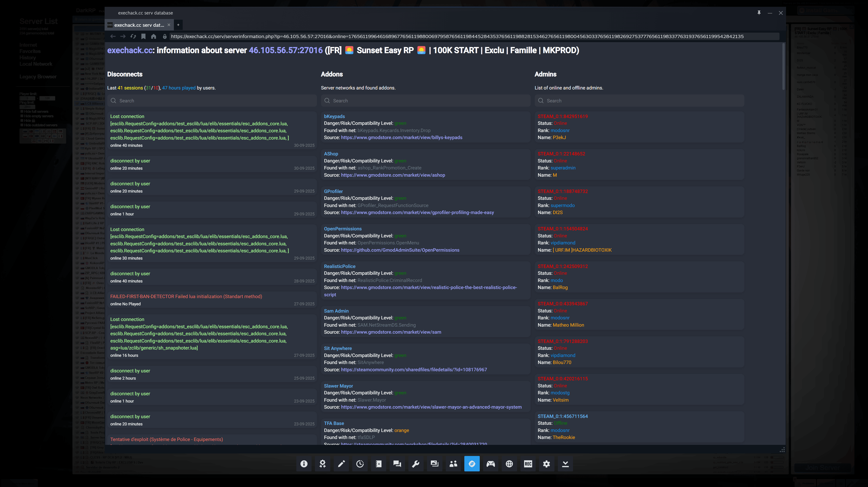Screen dimensions: 868x487
Task: Pin the execheck window with pin icon
Action: (759, 13)
